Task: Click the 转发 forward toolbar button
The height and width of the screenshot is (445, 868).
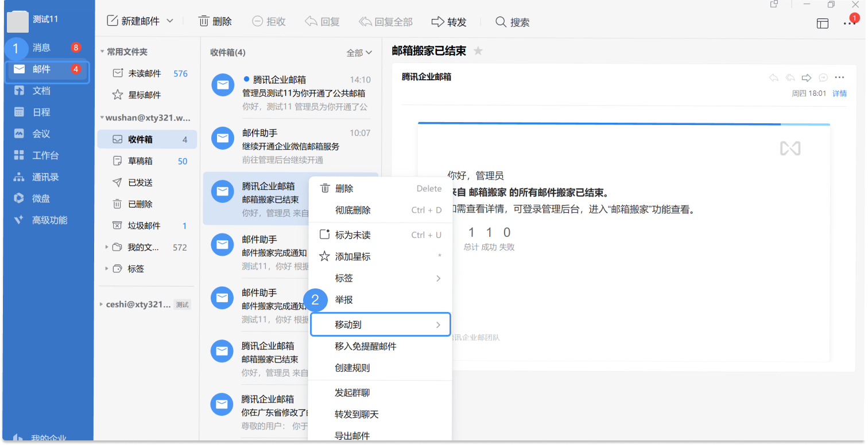Action: pyautogui.click(x=449, y=22)
